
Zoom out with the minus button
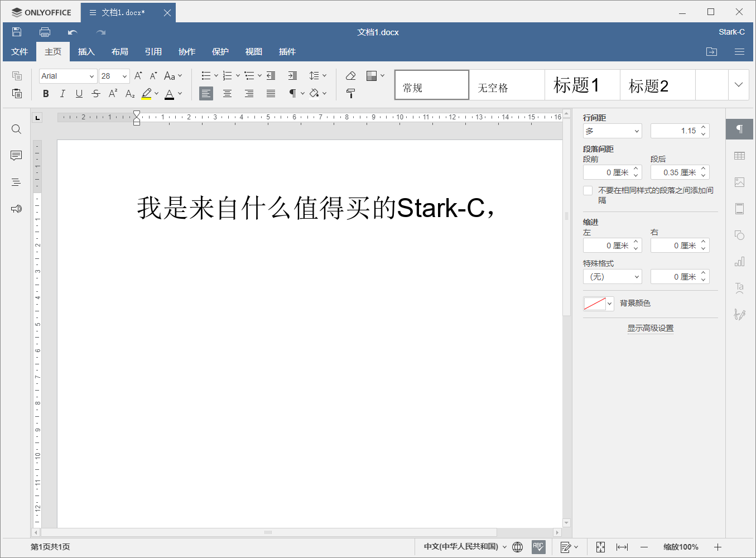[644, 547]
